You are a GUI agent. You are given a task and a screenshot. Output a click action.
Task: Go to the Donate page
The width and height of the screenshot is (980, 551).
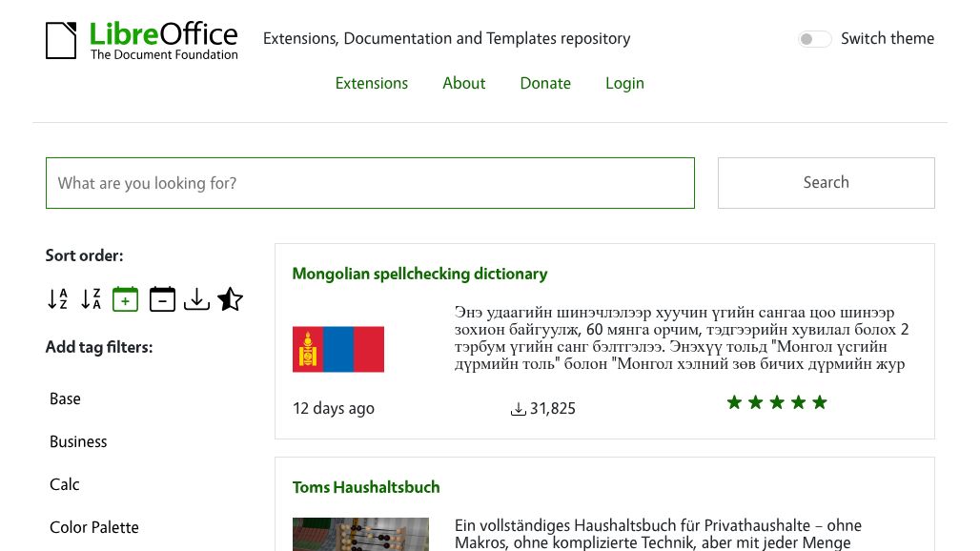545,83
